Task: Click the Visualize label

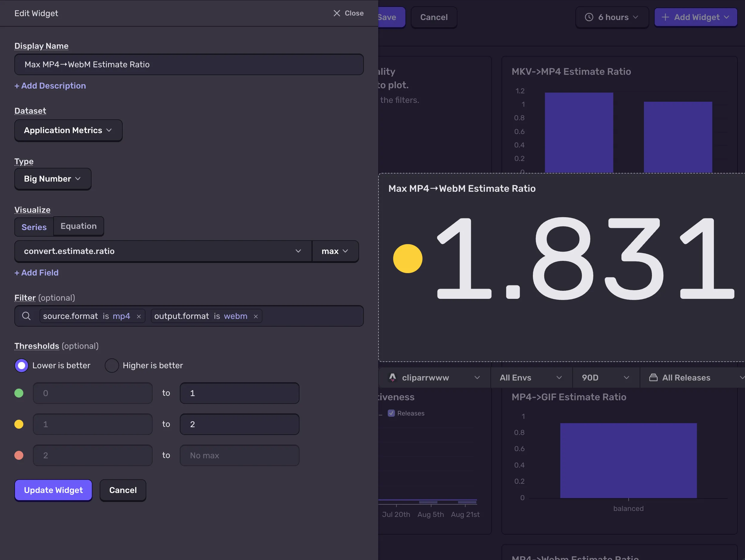Action: click(32, 210)
